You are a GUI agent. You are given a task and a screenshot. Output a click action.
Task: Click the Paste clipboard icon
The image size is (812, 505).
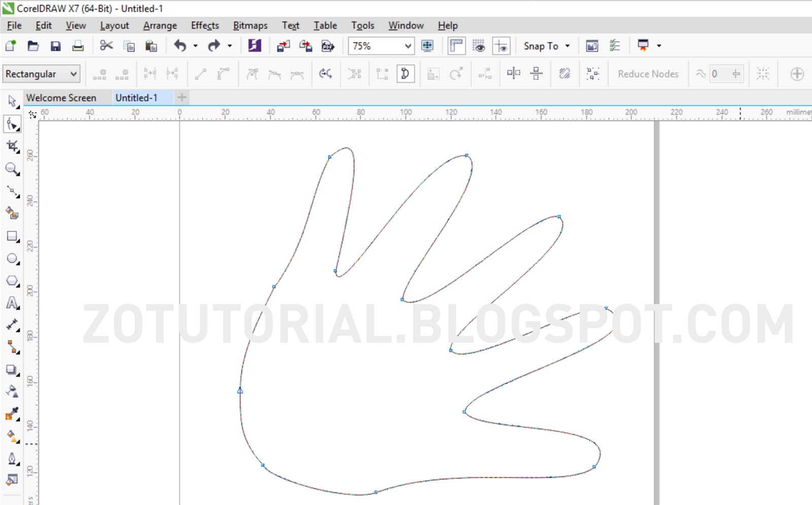[x=151, y=46]
